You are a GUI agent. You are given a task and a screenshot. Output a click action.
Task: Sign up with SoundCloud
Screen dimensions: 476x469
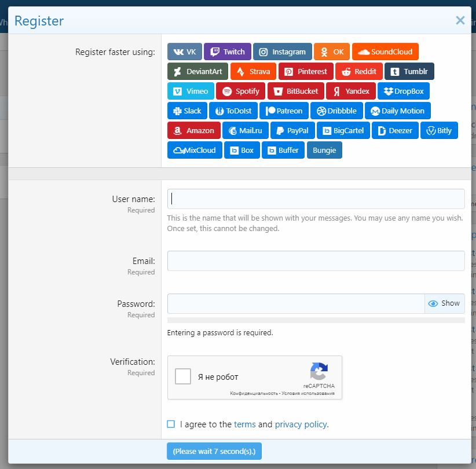pos(385,52)
